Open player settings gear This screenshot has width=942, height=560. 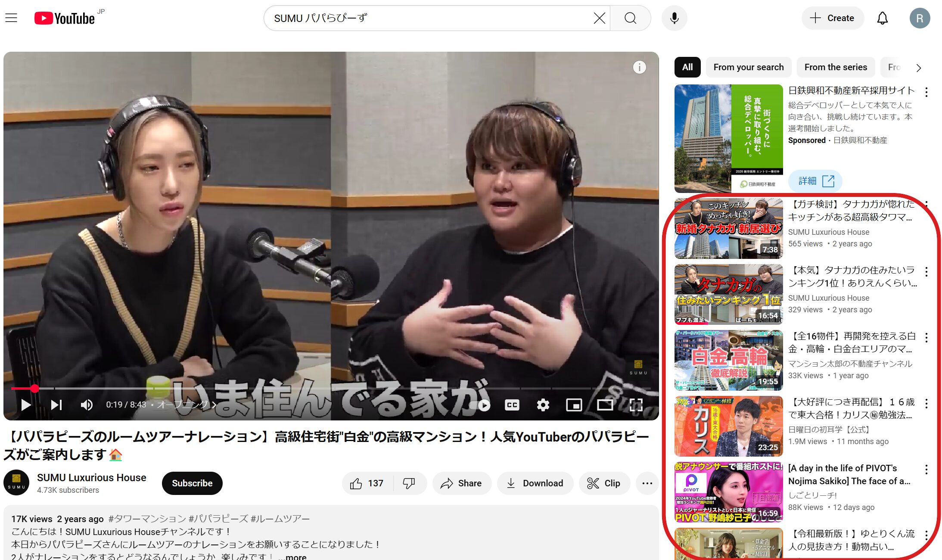(x=543, y=405)
